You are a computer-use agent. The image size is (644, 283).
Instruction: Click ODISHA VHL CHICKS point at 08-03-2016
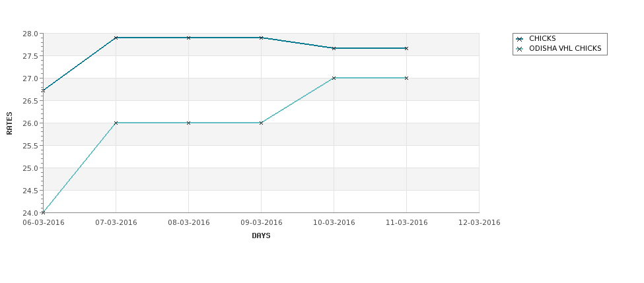[x=188, y=123]
